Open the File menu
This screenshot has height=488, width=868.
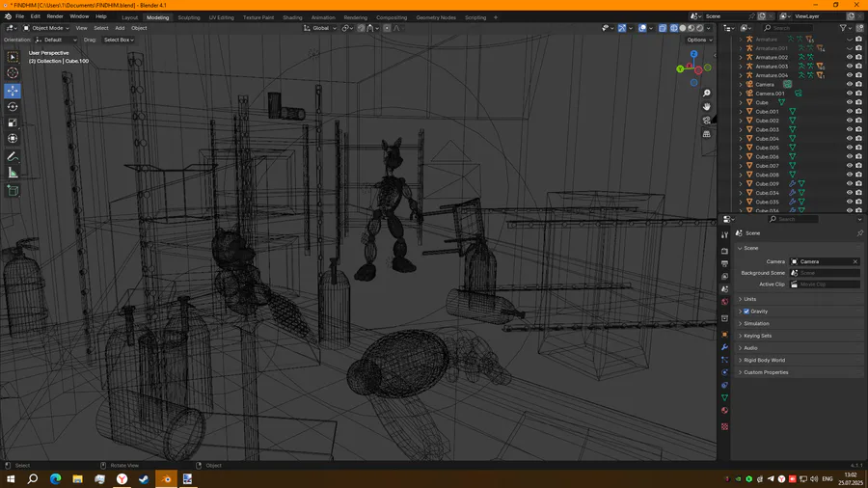click(x=19, y=16)
